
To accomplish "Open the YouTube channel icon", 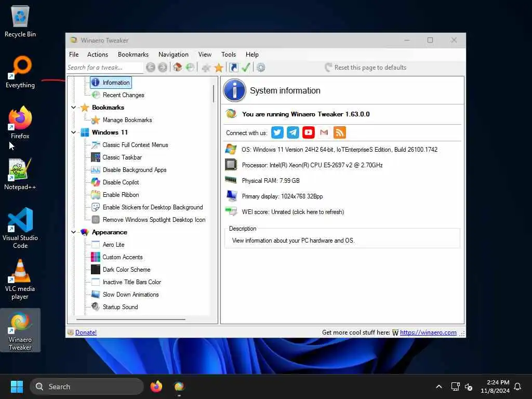I will [x=309, y=132].
